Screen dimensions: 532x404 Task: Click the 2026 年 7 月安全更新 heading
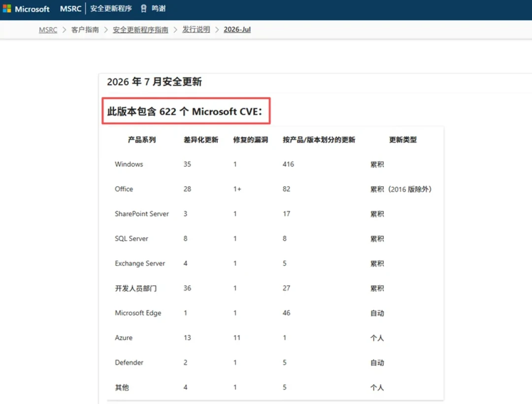point(154,82)
